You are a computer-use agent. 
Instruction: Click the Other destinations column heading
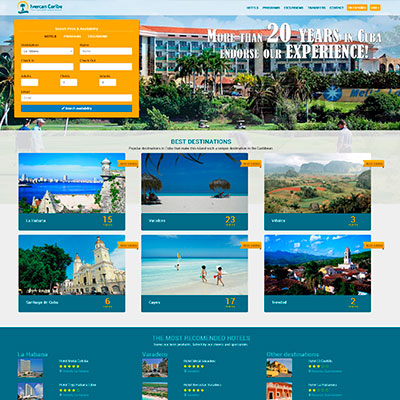[292, 354]
